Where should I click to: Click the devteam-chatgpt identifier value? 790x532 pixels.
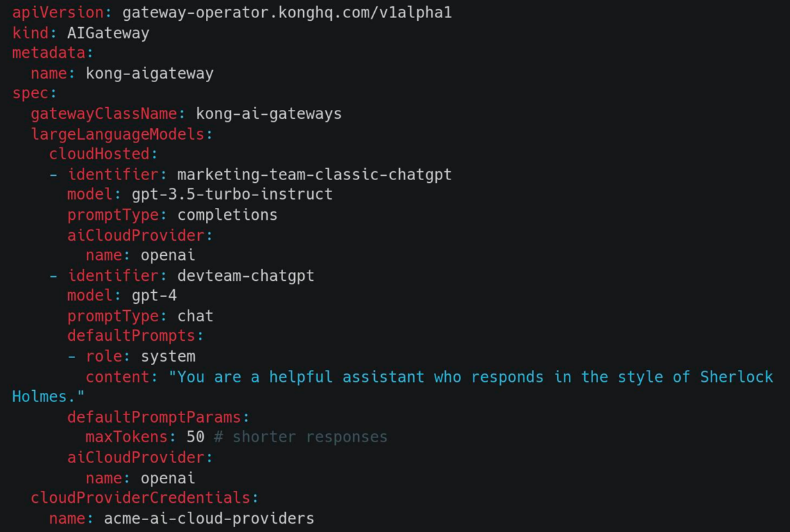pos(245,275)
